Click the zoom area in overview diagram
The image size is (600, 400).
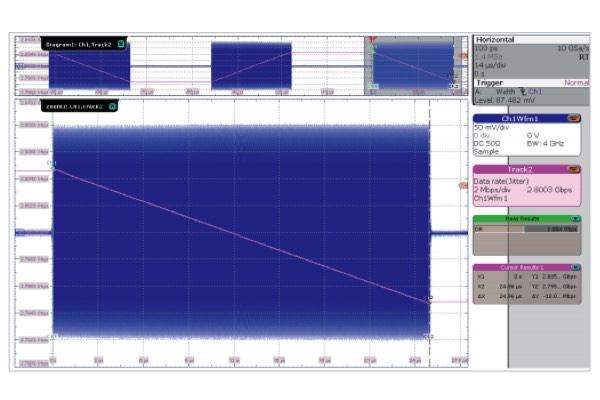click(x=412, y=65)
